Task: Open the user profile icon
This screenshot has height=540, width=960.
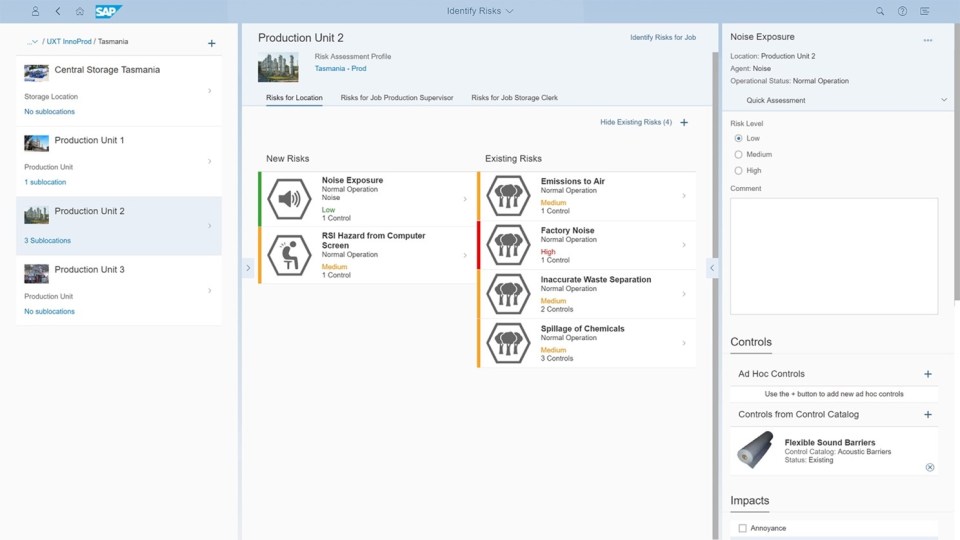Action: (36, 11)
